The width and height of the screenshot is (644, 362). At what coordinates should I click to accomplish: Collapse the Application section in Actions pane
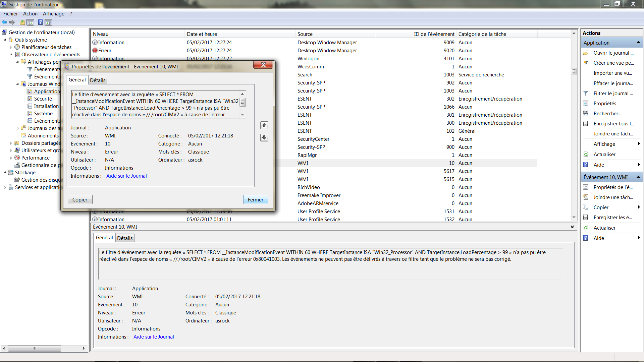point(638,43)
